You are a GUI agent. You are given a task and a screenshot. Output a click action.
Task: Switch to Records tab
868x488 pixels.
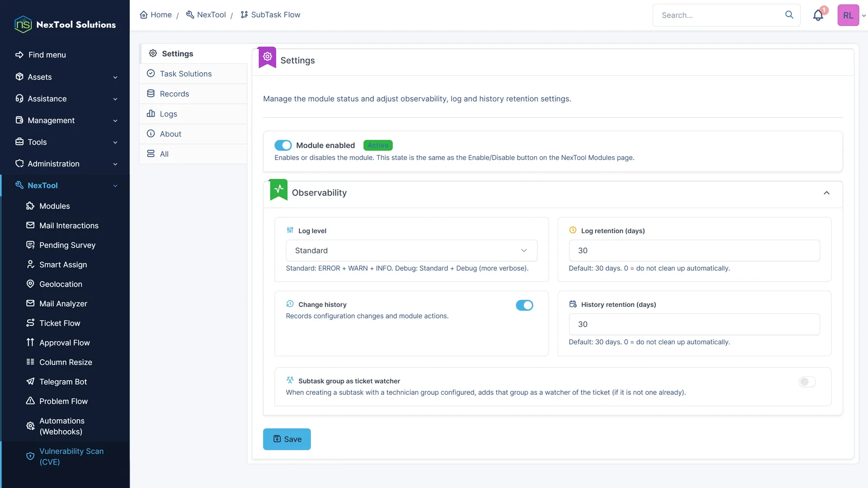pos(193,94)
